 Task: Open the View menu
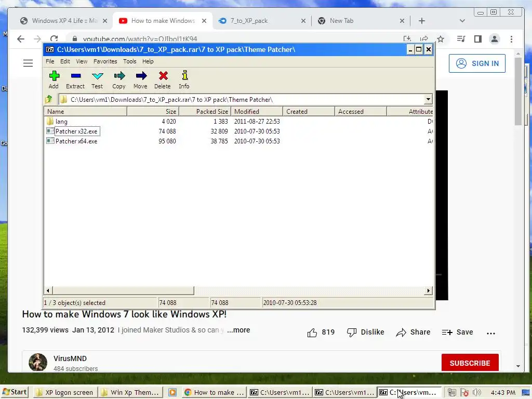pyautogui.click(x=82, y=61)
